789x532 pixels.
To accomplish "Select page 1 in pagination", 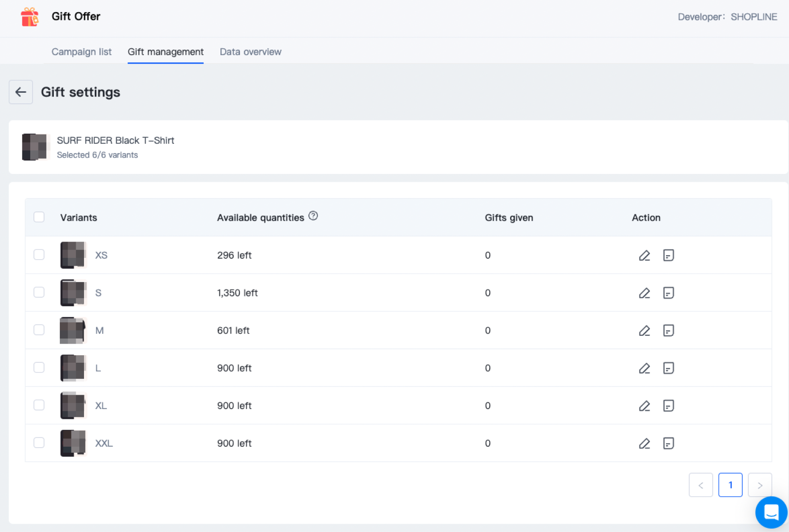I will (730, 485).
